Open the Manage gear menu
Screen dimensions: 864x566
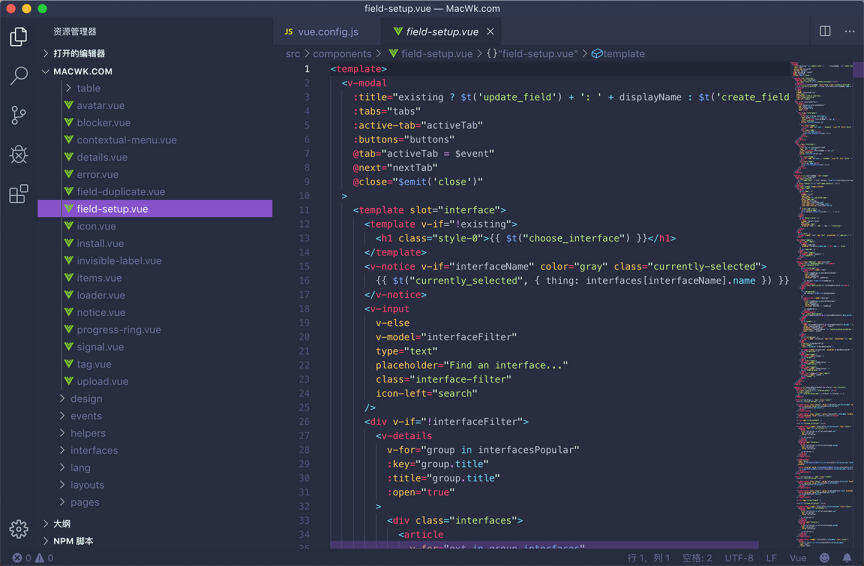(18, 529)
